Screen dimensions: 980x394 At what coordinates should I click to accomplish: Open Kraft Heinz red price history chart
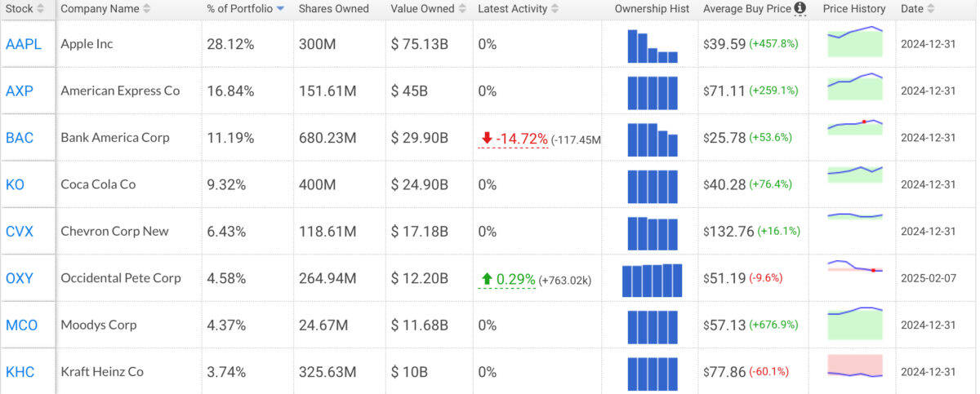(x=855, y=366)
